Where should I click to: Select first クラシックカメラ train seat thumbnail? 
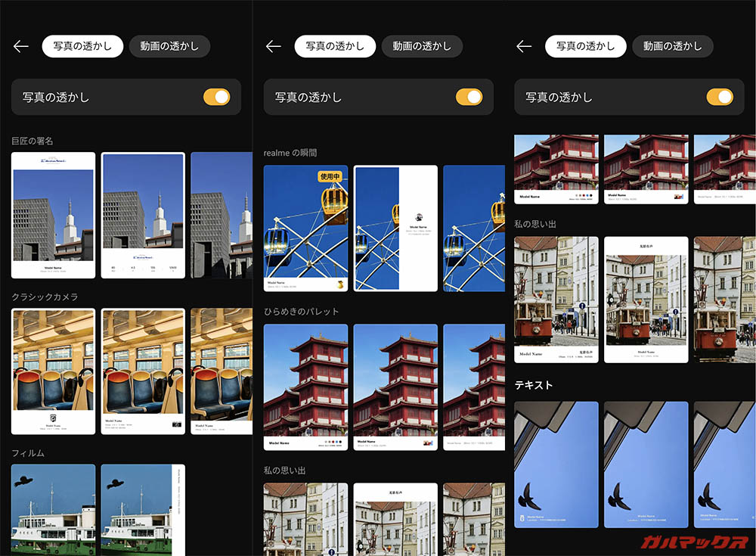(54, 371)
